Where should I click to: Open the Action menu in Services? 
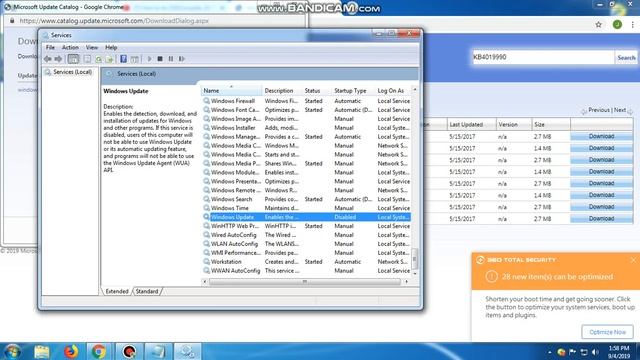point(70,47)
